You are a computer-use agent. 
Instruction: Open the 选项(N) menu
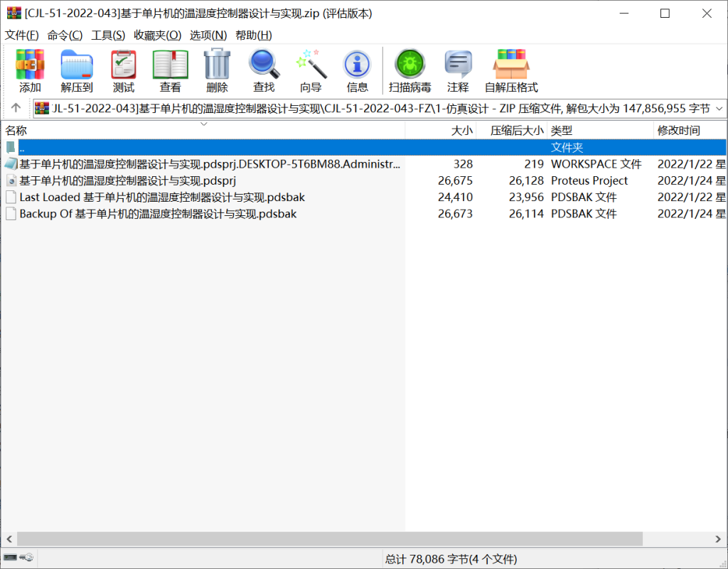click(x=206, y=34)
